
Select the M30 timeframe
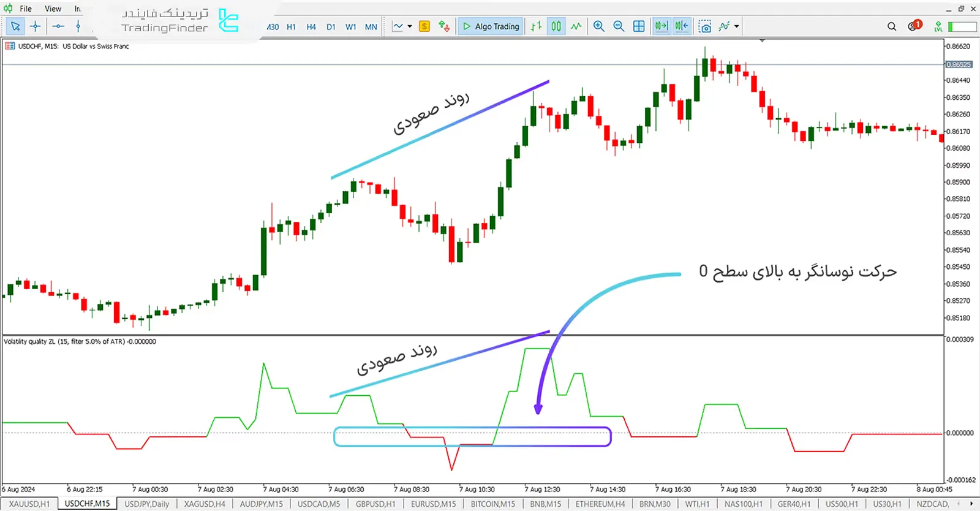273,27
